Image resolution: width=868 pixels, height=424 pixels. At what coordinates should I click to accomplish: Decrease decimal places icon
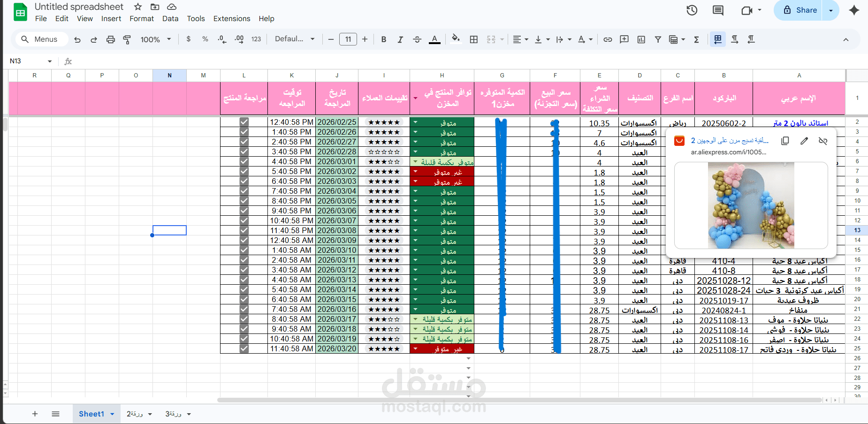222,39
